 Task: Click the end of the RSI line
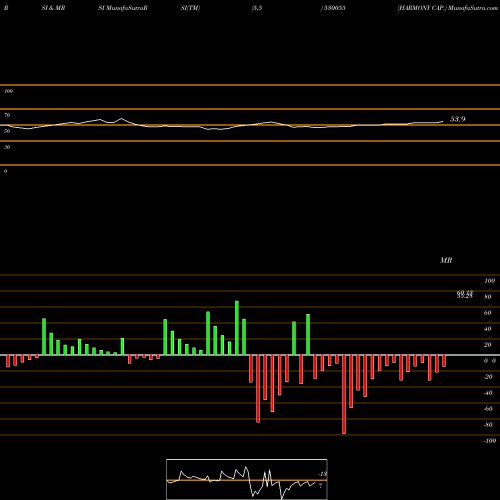tap(443, 122)
